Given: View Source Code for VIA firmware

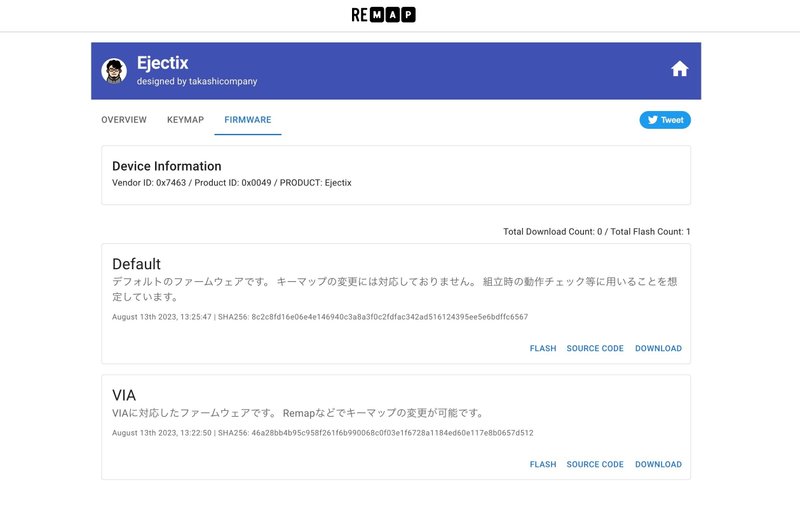Looking at the screenshot, I should point(595,464).
